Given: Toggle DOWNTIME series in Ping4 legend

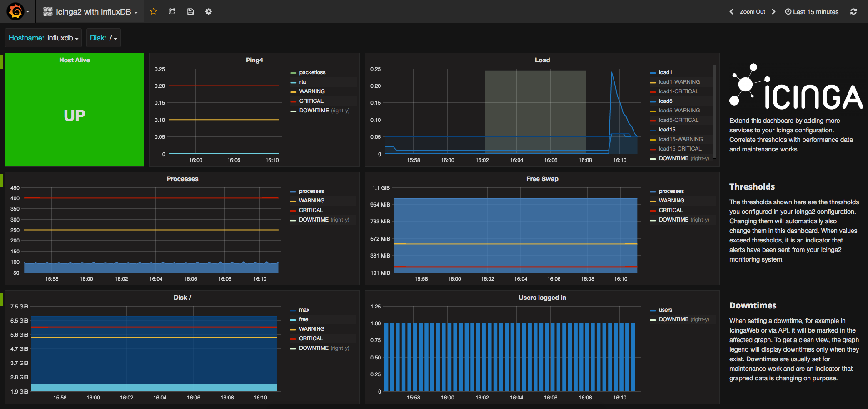Looking at the screenshot, I should coord(314,111).
